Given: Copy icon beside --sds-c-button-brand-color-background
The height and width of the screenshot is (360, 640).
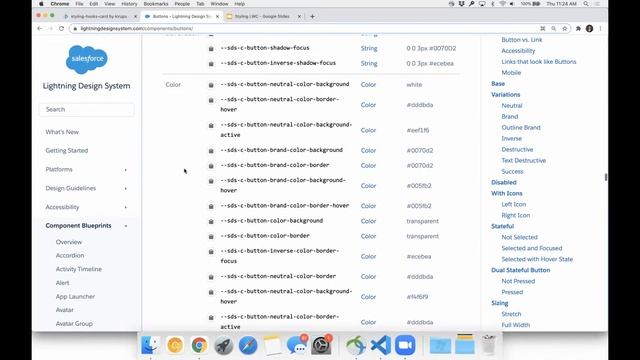Looking at the screenshot, I should 211,151.
